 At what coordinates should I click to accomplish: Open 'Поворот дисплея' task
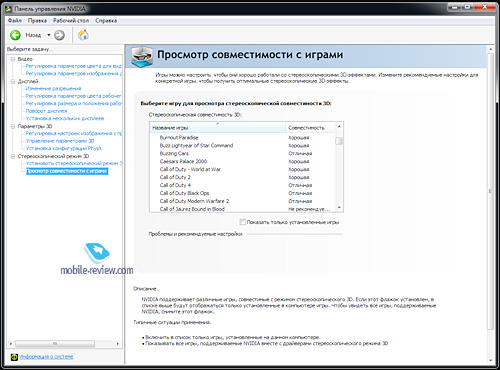(46, 111)
